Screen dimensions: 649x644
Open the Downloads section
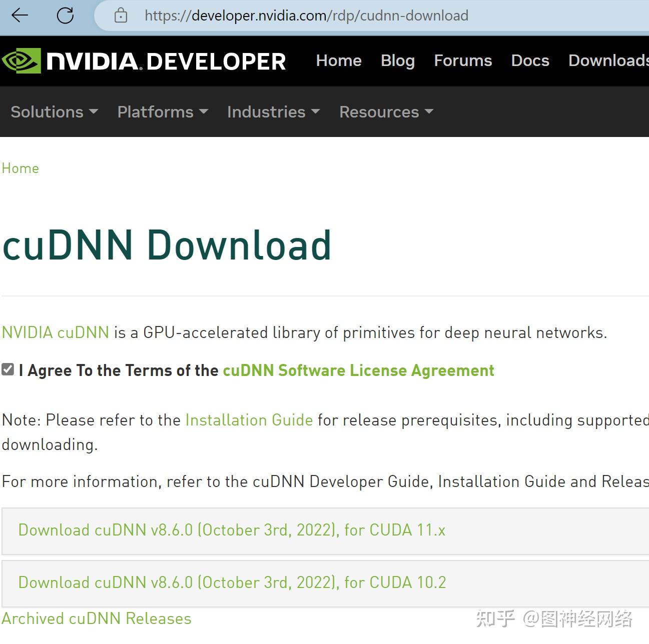pyautogui.click(x=607, y=60)
